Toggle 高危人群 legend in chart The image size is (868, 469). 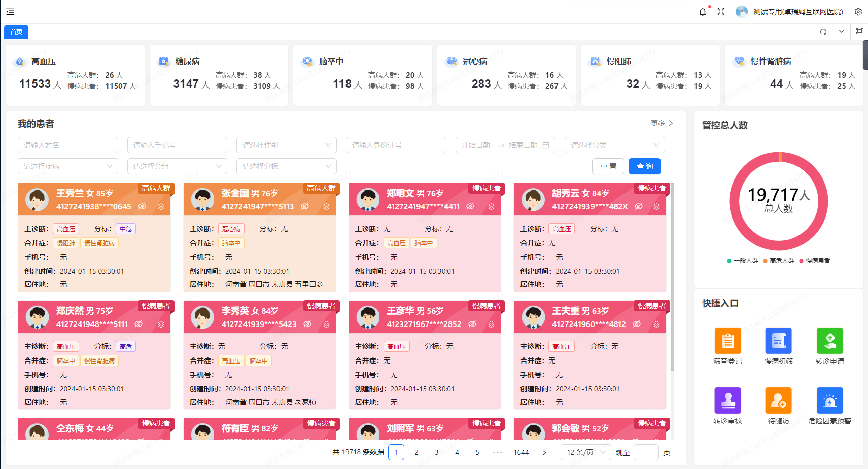[779, 261]
